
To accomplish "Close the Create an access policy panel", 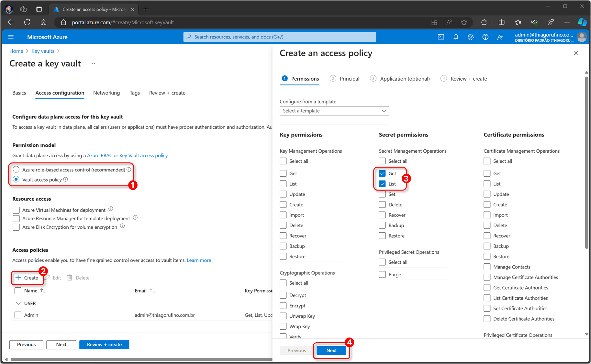I will [576, 53].
